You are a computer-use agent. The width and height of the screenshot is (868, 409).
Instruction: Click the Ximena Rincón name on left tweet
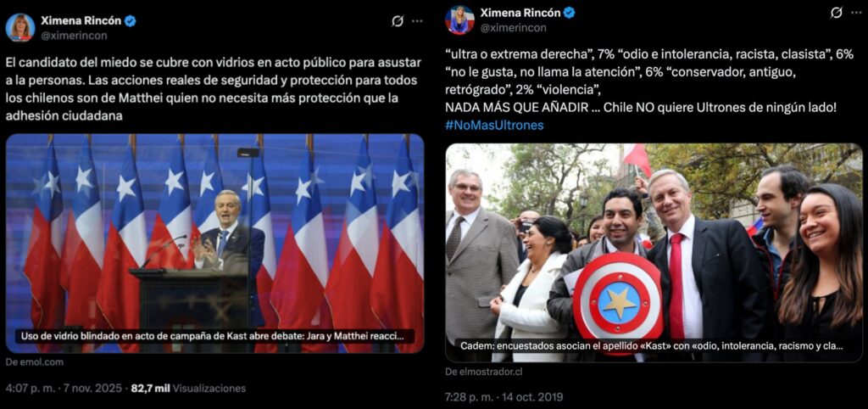pyautogui.click(x=81, y=21)
